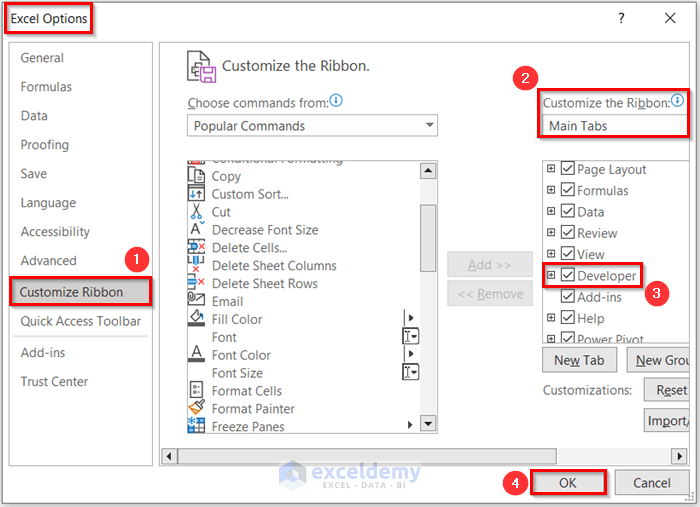Expand the Fill Color submenu arrow
The height and width of the screenshot is (507, 700).
[411, 318]
